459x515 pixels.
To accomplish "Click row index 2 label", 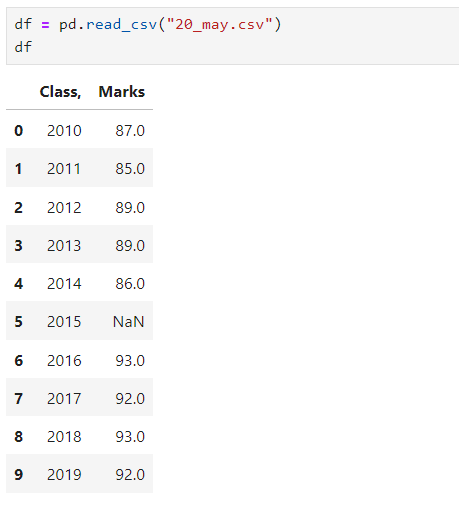I will pyautogui.click(x=19, y=208).
